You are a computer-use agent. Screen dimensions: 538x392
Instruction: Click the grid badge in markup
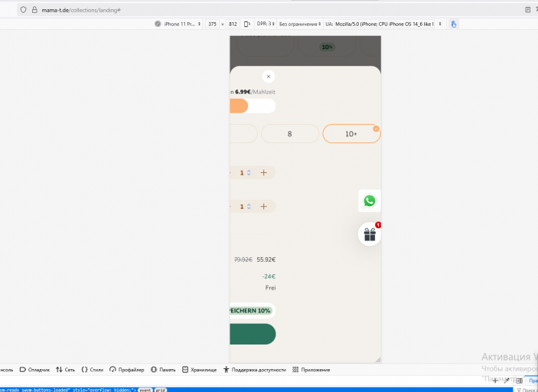click(161, 390)
